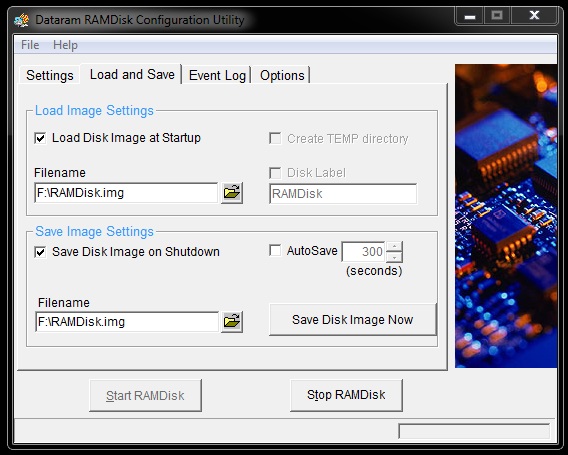Click the circuit board image panel
This screenshot has height=455, width=568.
coord(506,216)
